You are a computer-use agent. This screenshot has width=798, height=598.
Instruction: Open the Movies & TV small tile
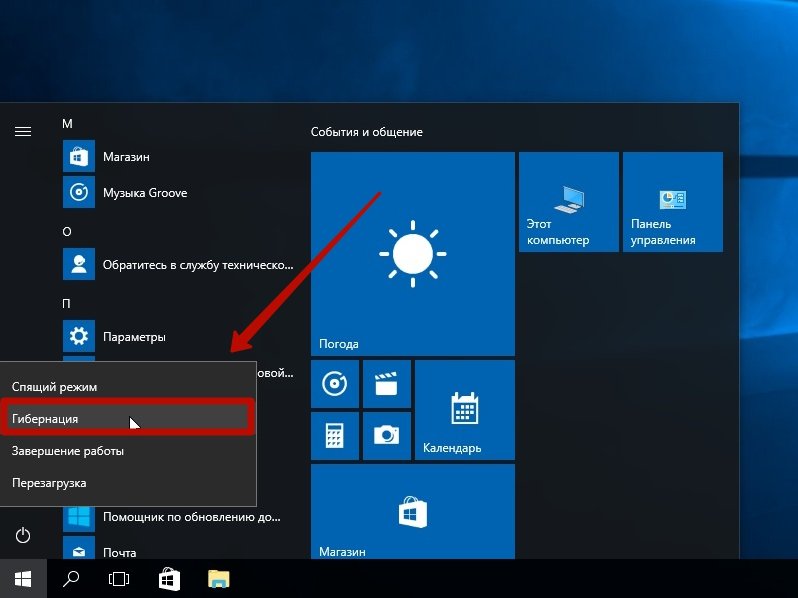[x=386, y=384]
